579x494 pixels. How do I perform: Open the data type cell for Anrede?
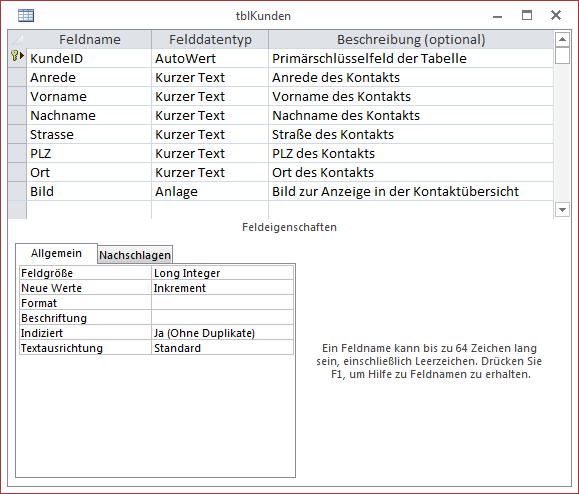(210, 78)
